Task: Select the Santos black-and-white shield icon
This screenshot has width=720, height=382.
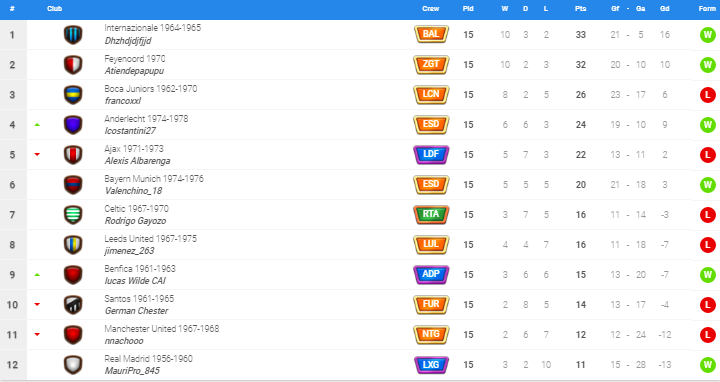Action: pyautogui.click(x=73, y=305)
